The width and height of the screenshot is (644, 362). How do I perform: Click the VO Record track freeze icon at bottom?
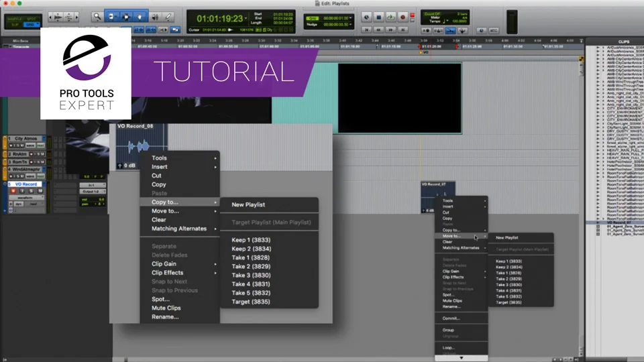tap(11, 210)
